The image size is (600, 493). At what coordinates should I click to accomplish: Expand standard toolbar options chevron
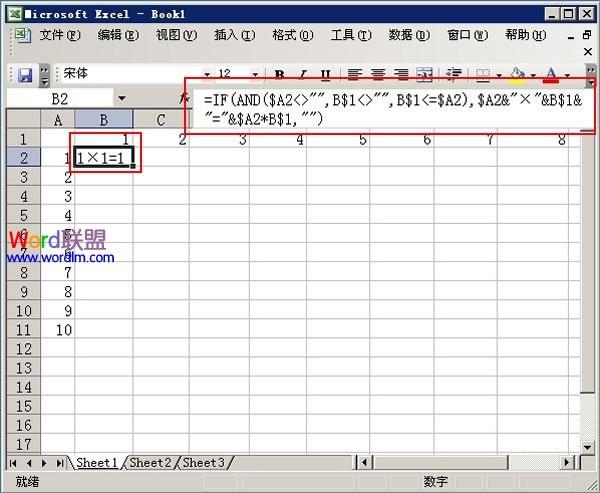[x=44, y=75]
